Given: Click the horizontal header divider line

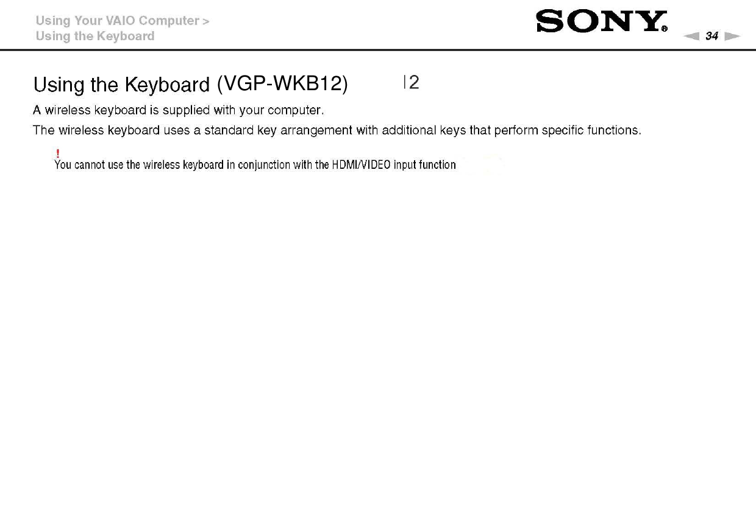Looking at the screenshot, I should (378, 50).
